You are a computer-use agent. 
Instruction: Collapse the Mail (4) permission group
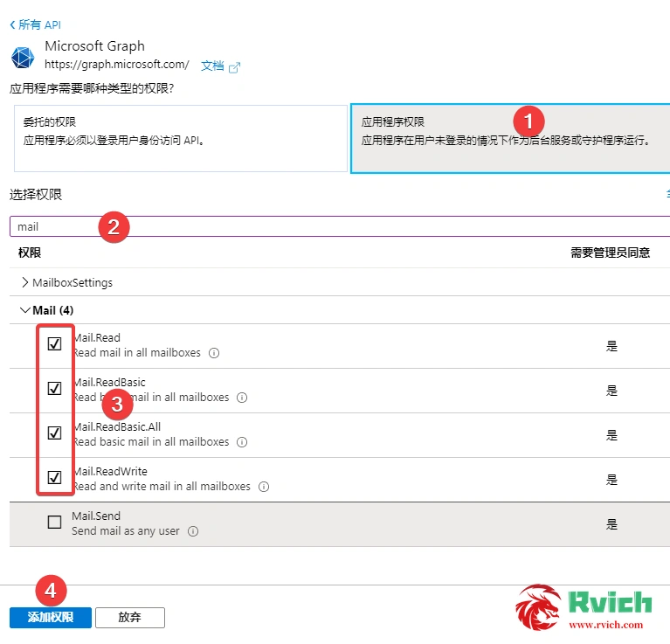[24, 310]
